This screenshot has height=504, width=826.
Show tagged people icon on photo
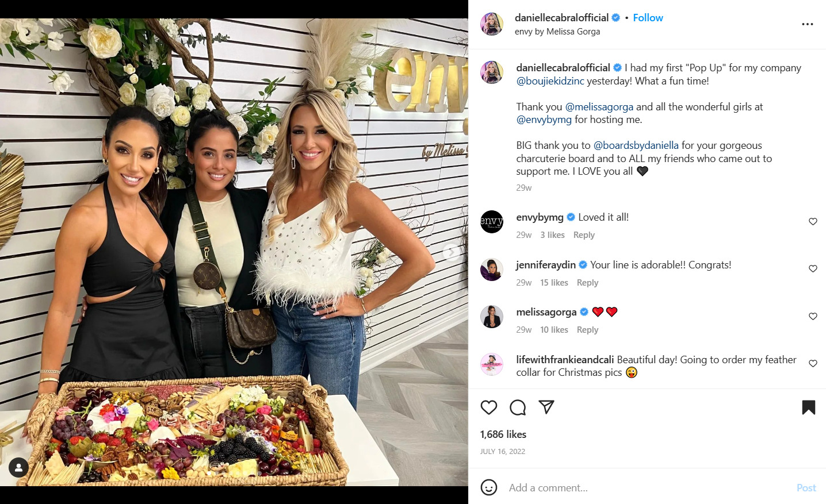coord(18,468)
